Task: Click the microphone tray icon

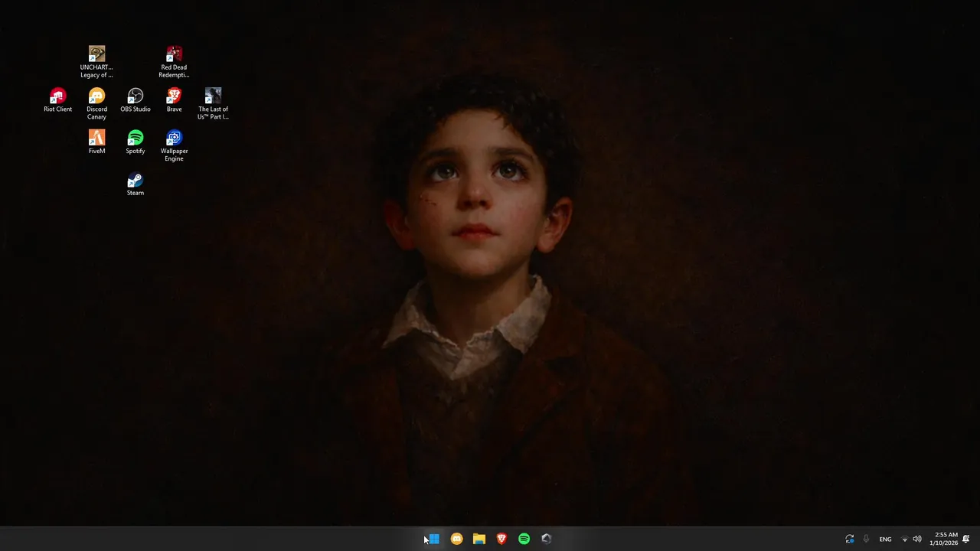Action: 866,539
